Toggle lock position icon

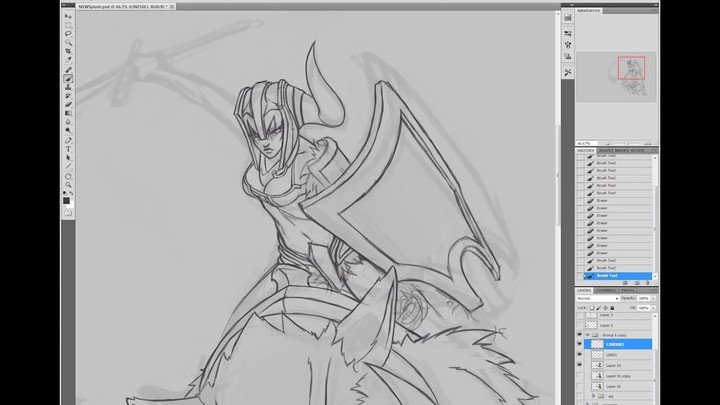605,308
